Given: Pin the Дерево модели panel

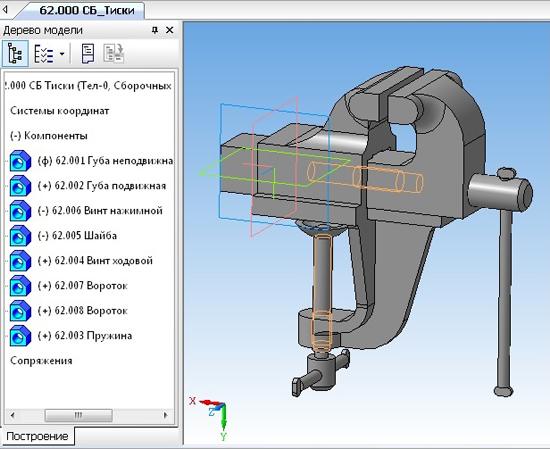Looking at the screenshot, I should [x=155, y=30].
